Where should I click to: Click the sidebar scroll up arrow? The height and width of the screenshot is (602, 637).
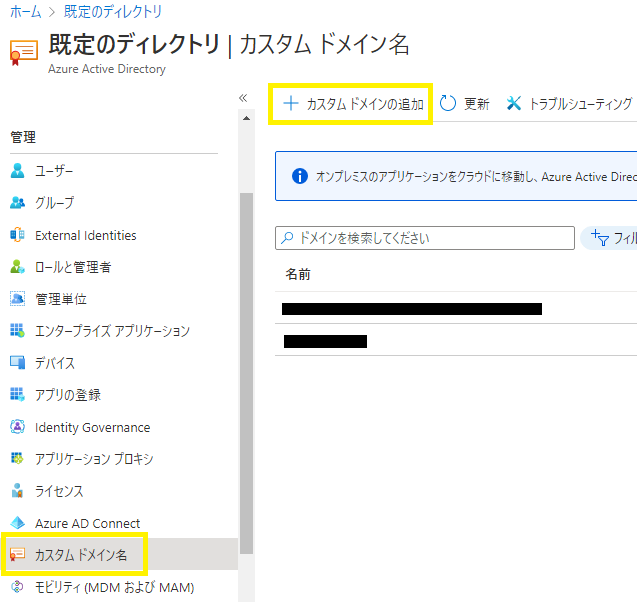click(x=246, y=118)
